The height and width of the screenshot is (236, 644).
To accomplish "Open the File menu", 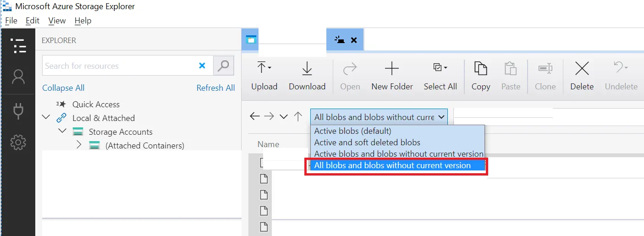I will (x=11, y=21).
